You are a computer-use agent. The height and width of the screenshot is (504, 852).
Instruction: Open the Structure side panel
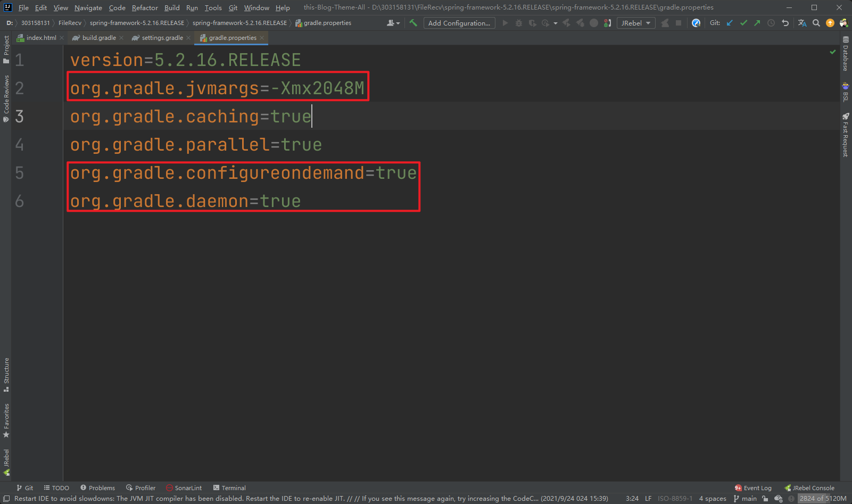(6, 375)
